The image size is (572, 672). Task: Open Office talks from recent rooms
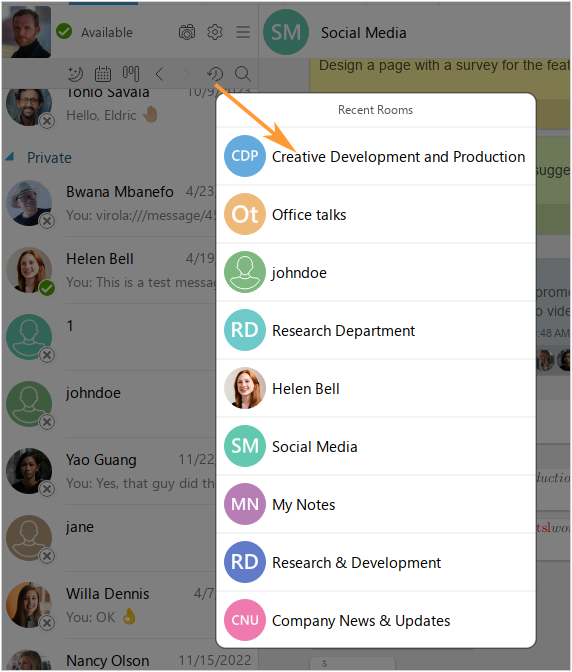point(376,214)
